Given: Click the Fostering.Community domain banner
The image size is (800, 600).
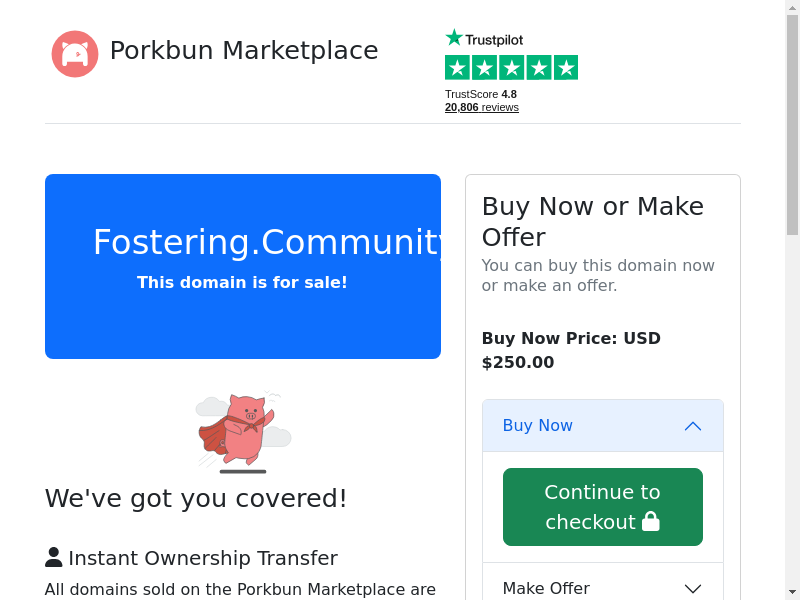Looking at the screenshot, I should tap(243, 266).
